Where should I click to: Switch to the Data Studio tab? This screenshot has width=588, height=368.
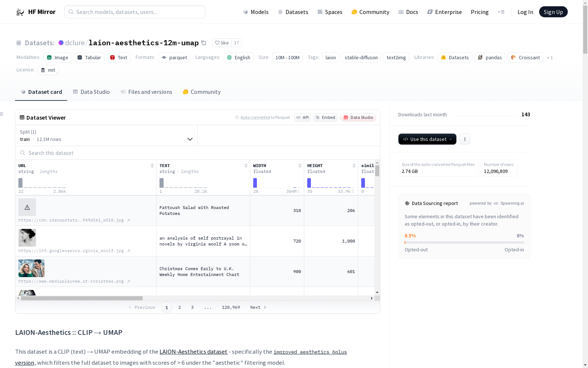(x=91, y=92)
